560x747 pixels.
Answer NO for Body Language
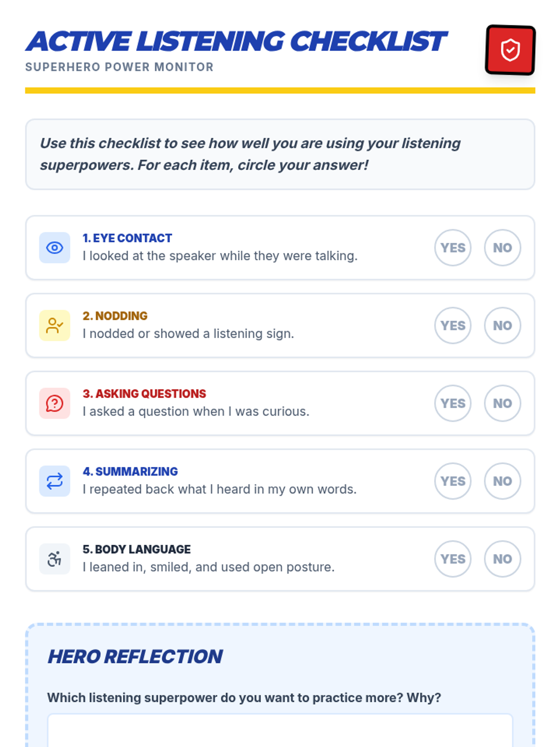(503, 559)
